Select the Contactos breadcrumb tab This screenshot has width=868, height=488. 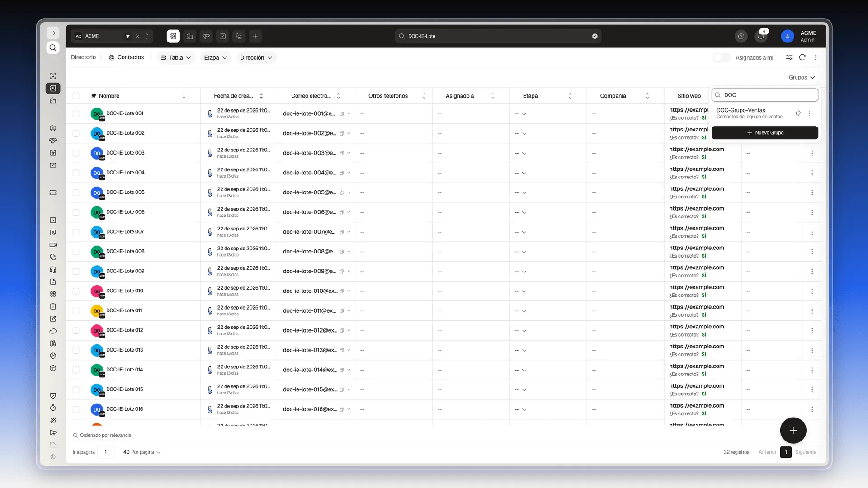click(126, 57)
